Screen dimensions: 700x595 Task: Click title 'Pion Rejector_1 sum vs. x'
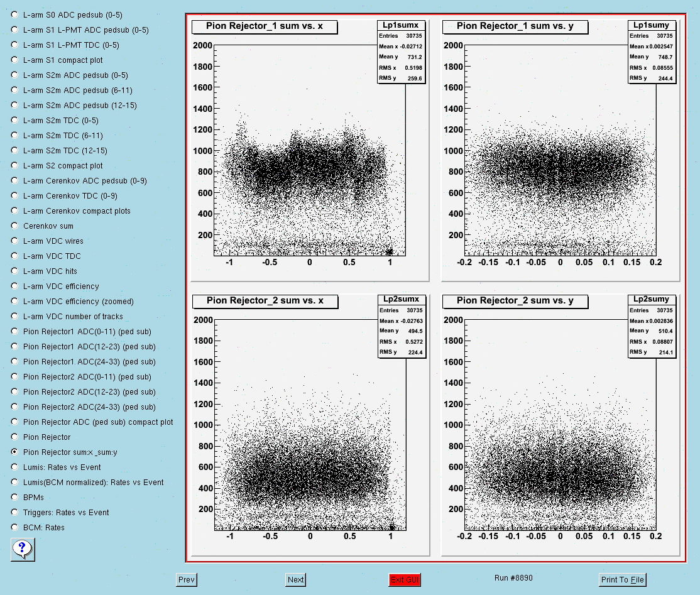click(265, 26)
